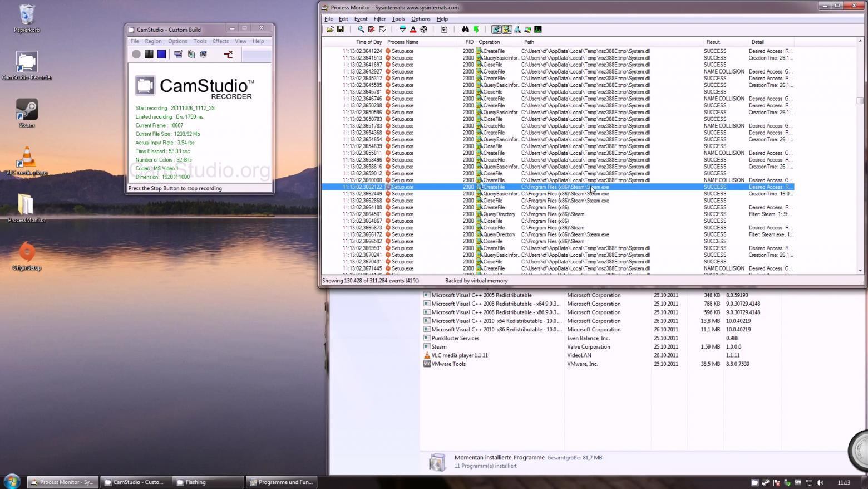
Task: Open the Tools menu in Process Monitor
Action: 398,19
